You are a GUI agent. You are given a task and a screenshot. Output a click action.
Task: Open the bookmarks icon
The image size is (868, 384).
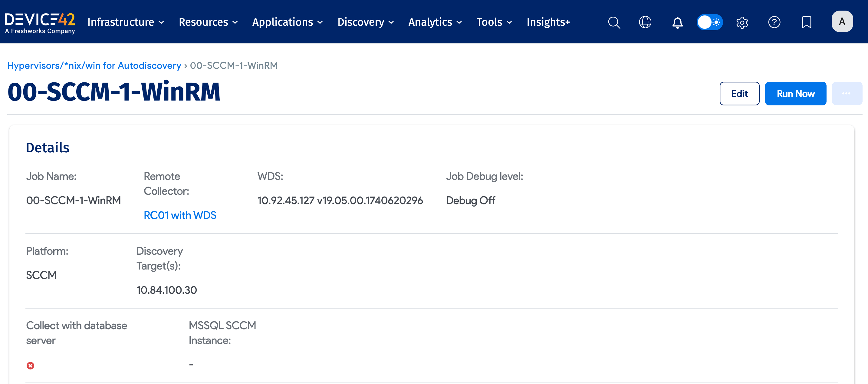(x=806, y=22)
